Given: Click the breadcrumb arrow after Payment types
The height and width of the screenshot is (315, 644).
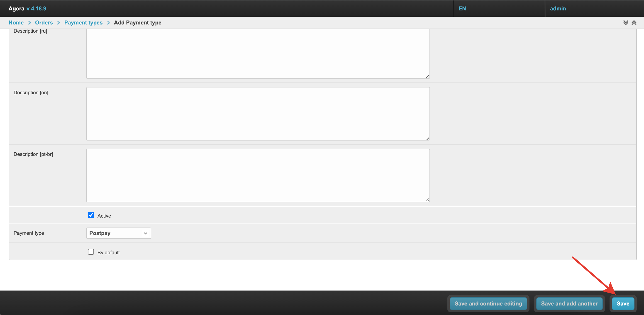Looking at the screenshot, I should click(x=108, y=23).
